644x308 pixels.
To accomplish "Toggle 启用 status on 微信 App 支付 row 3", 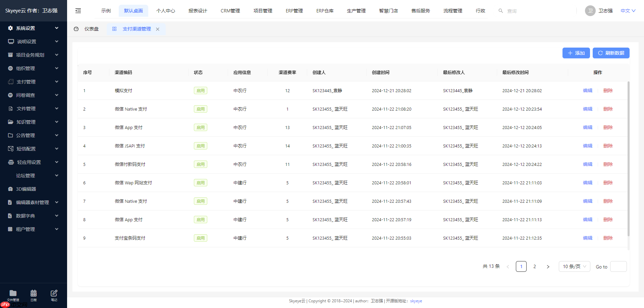I will (x=200, y=127).
